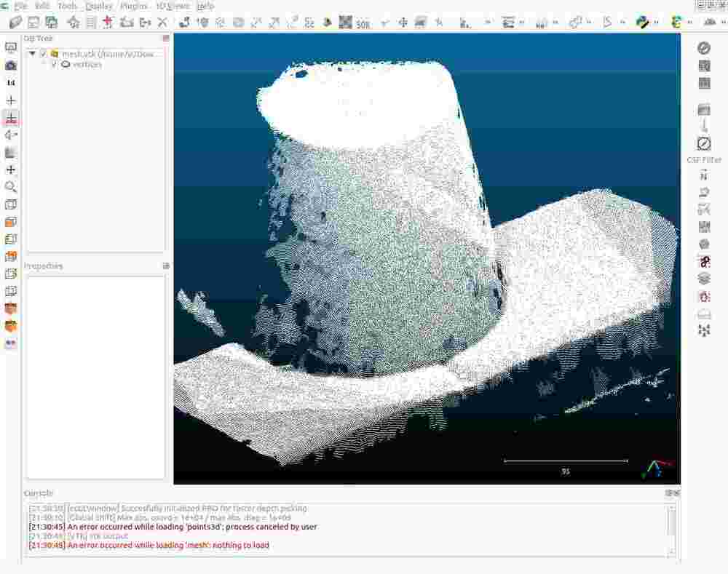This screenshot has width=728, height=574.
Task: Toggle the vertices checkbox in DB Tree
Action: (53, 65)
